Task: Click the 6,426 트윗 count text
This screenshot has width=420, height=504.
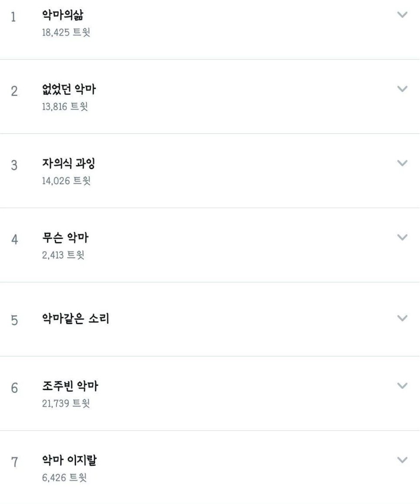Action: pyautogui.click(x=64, y=477)
